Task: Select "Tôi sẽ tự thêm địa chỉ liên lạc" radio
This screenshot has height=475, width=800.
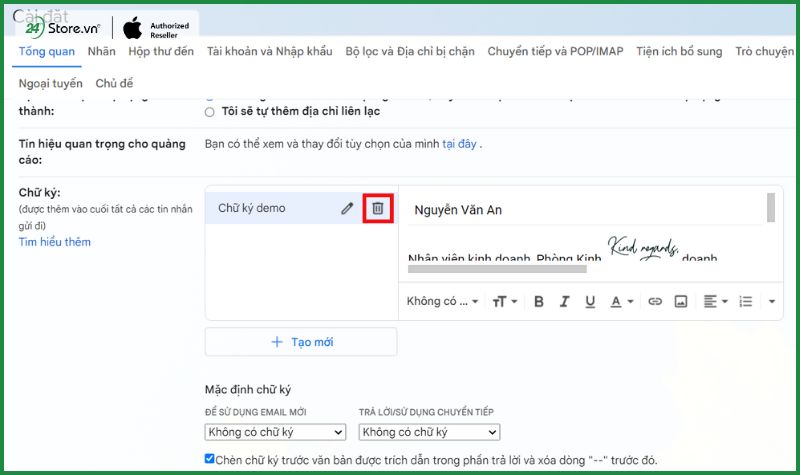Action: click(x=210, y=112)
